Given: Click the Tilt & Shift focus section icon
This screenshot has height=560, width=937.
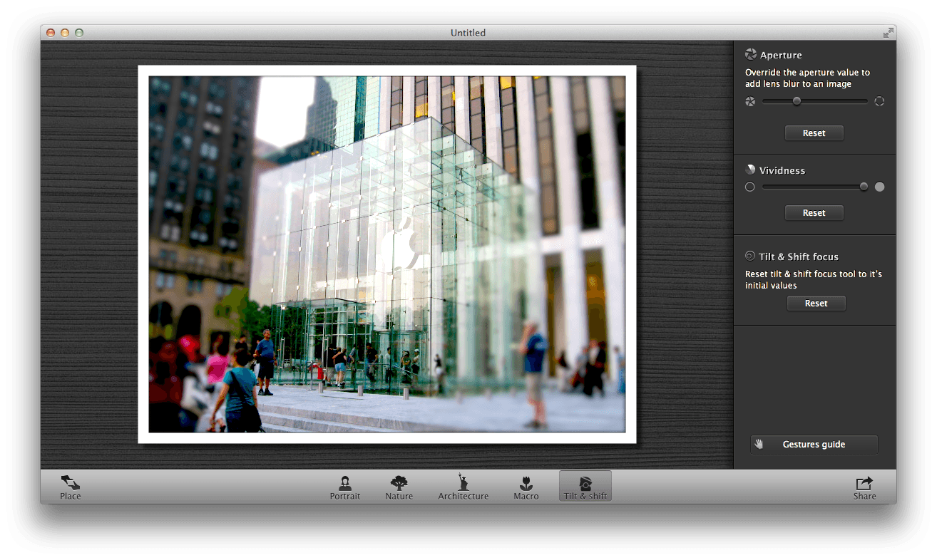Looking at the screenshot, I should pyautogui.click(x=749, y=256).
